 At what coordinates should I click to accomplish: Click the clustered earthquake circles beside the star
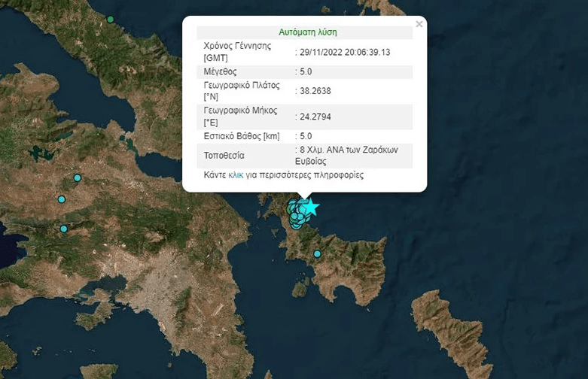tap(297, 214)
